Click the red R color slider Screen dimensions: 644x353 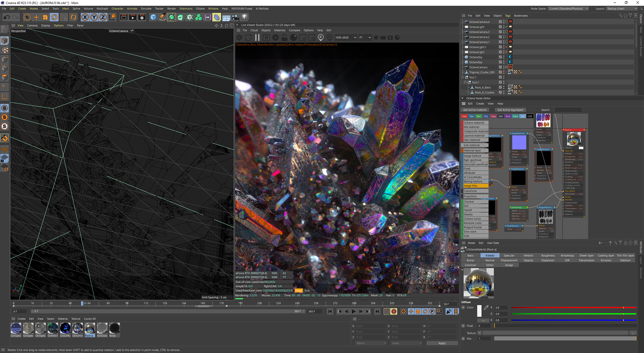click(x=573, y=308)
